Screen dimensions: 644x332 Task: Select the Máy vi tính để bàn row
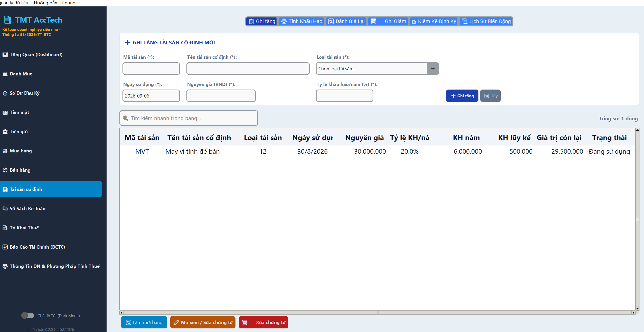coord(377,151)
